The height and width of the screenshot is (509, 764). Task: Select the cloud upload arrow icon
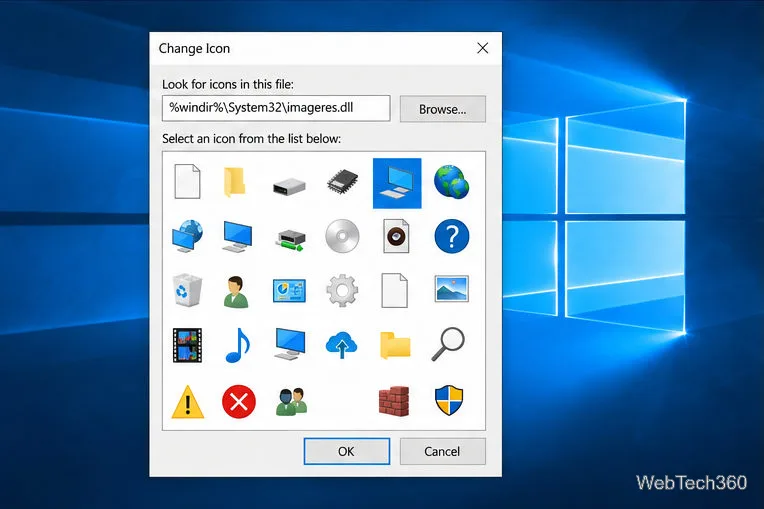[x=342, y=345]
